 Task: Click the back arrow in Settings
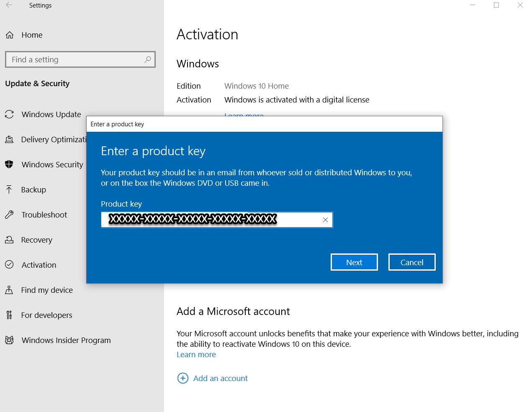[x=9, y=5]
